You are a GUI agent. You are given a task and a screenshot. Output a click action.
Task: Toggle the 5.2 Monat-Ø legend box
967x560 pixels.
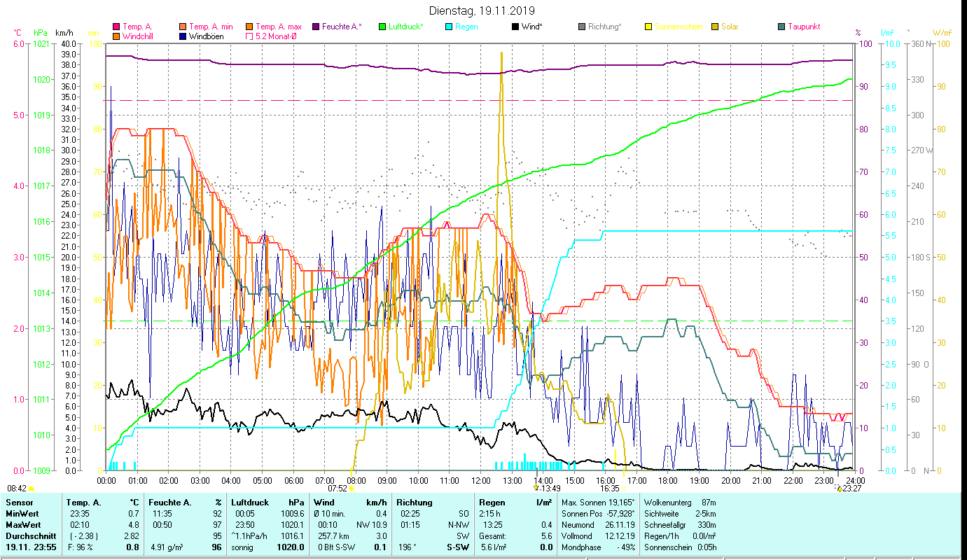coord(249,36)
